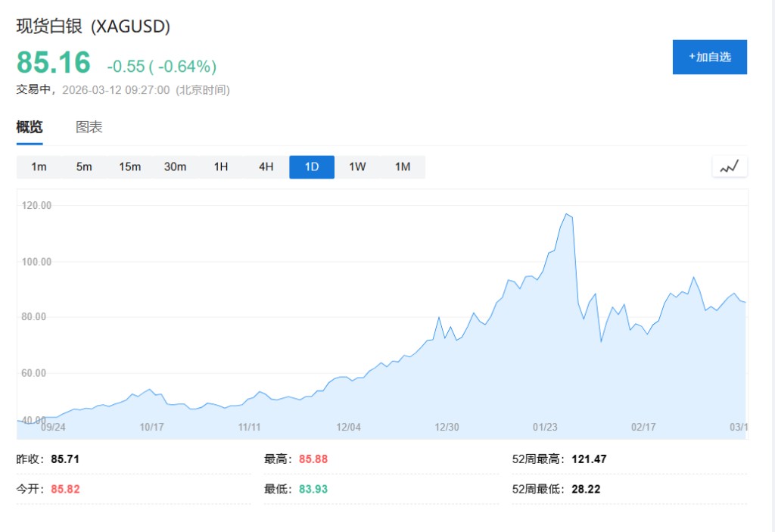Click the current price 85.16

[x=54, y=62]
